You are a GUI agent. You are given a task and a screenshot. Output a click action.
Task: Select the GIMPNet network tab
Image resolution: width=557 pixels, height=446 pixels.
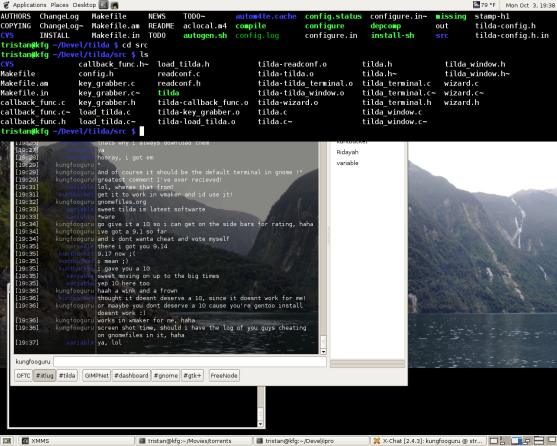97,376
